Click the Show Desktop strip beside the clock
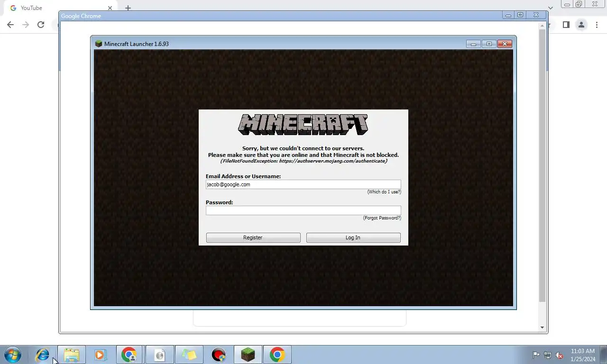Viewport: 607px width, 364px height. coord(603,355)
